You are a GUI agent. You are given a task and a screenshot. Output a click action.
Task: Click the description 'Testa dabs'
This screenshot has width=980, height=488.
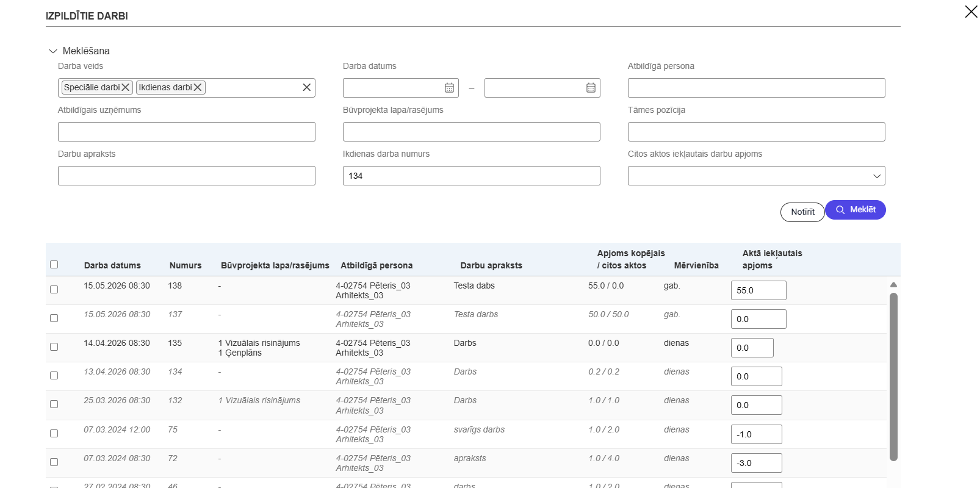[474, 285]
